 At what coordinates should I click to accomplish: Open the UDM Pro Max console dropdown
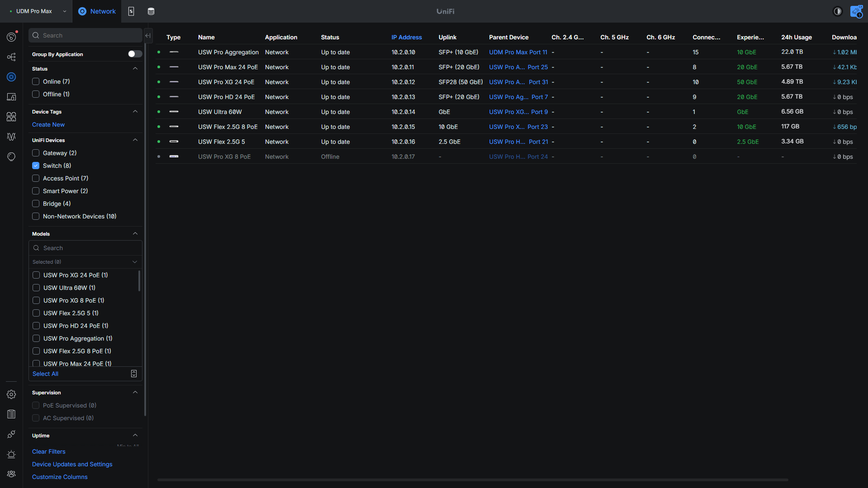pos(38,11)
